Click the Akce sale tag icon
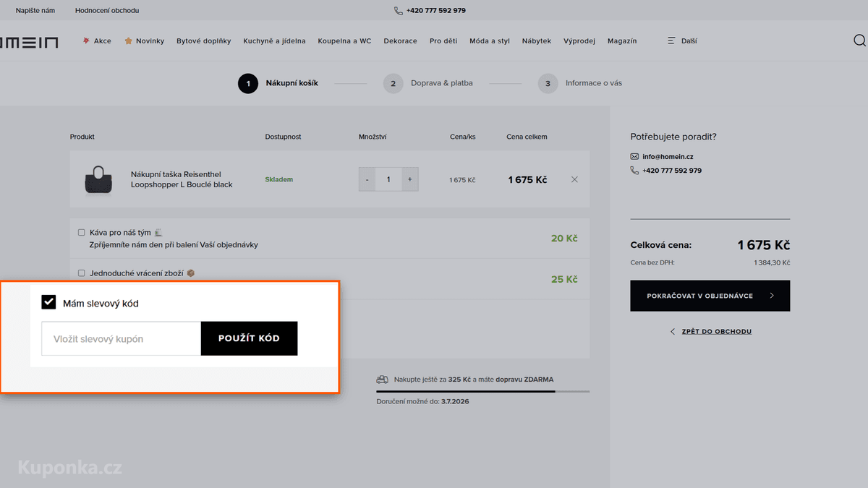Screen dimensions: 868x488 (x=86, y=40)
